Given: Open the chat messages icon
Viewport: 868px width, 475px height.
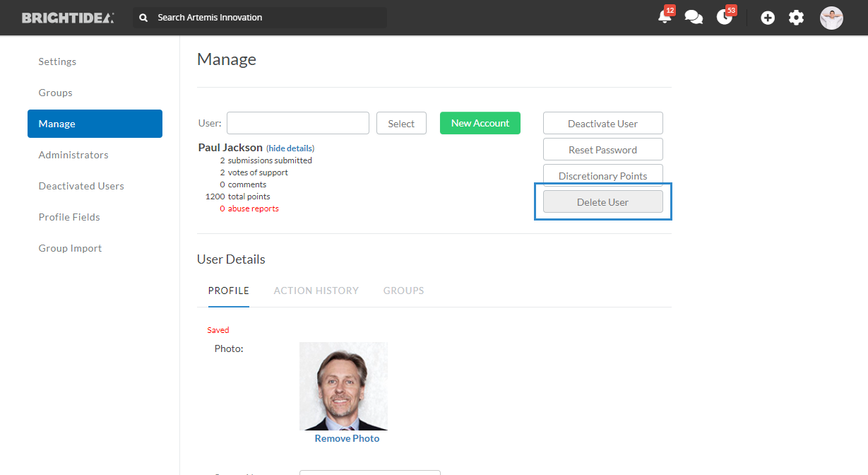Looking at the screenshot, I should coord(694,18).
